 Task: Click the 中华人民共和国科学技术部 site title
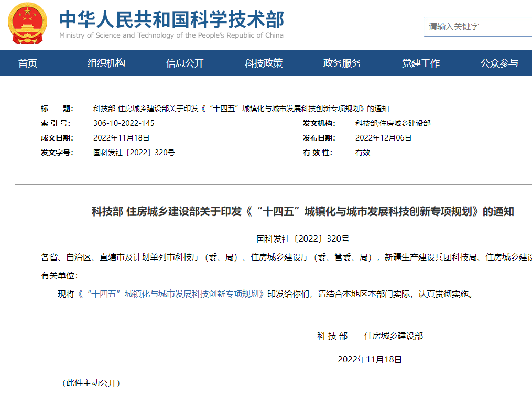[171, 19]
